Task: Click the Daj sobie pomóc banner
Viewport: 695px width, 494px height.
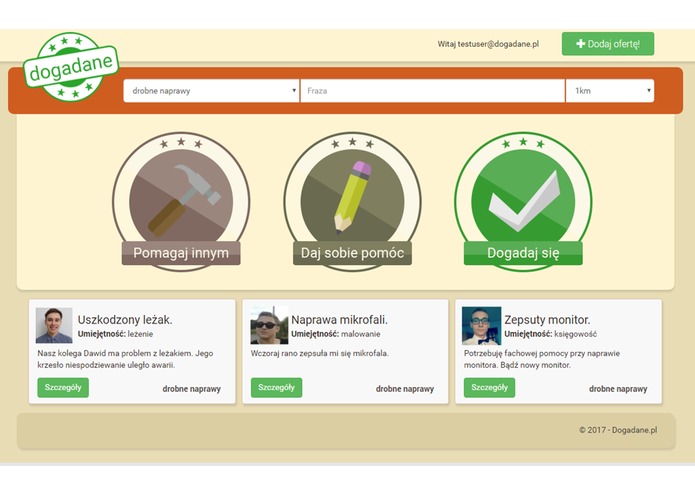Action: pos(352,253)
